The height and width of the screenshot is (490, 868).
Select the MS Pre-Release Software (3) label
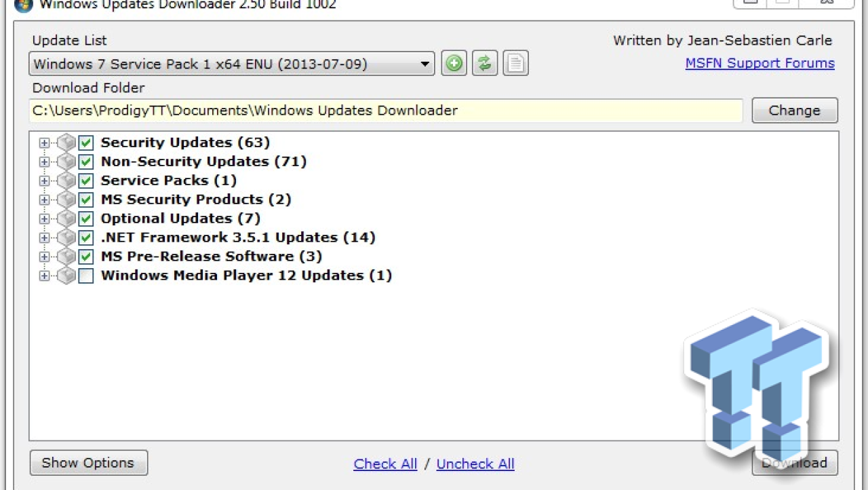(212, 257)
